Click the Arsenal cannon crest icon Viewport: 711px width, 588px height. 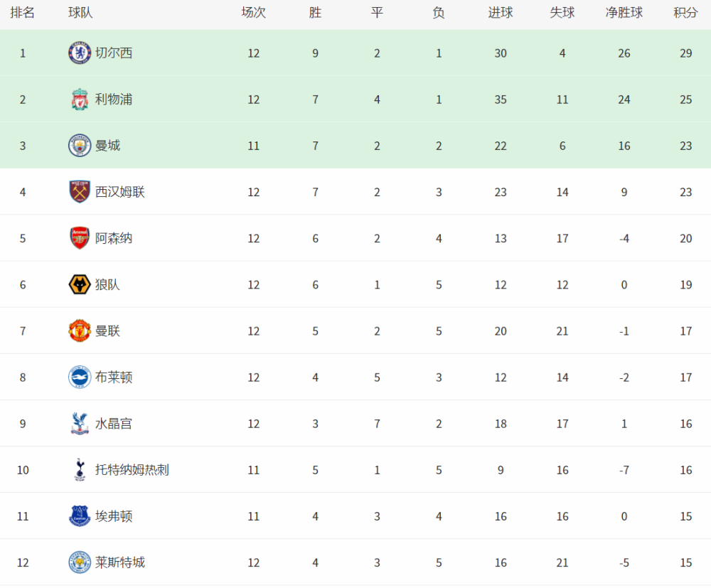(80, 238)
